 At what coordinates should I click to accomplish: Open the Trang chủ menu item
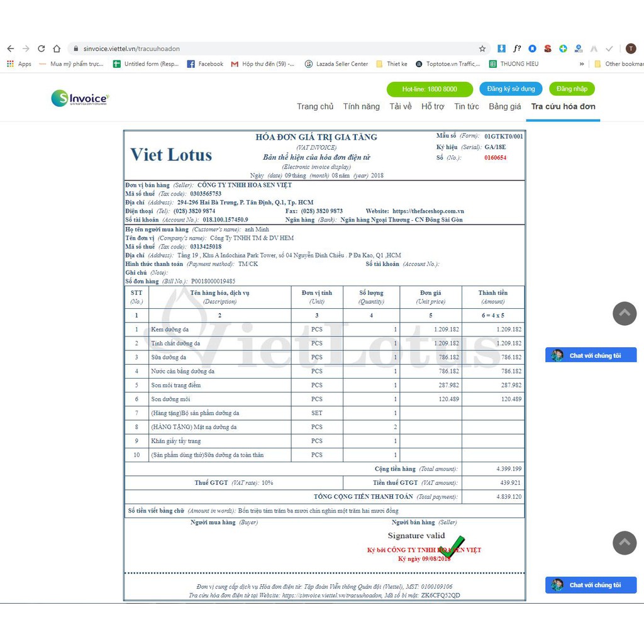click(315, 106)
